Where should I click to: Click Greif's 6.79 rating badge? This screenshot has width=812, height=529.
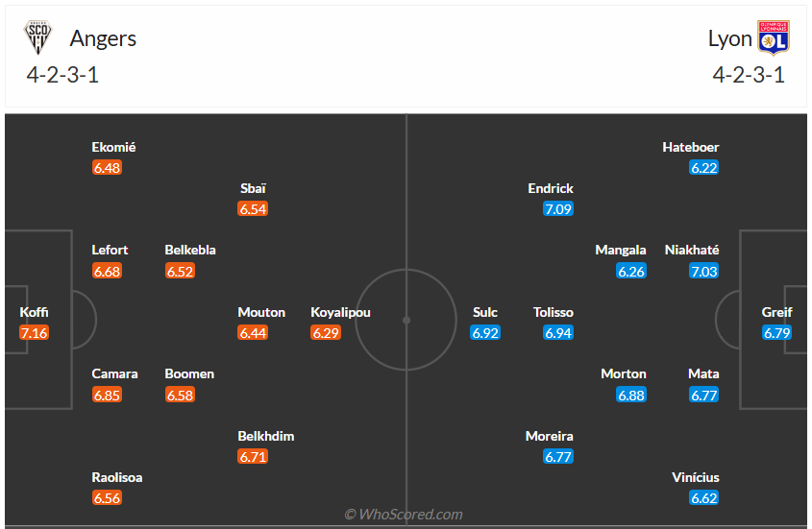[777, 333]
